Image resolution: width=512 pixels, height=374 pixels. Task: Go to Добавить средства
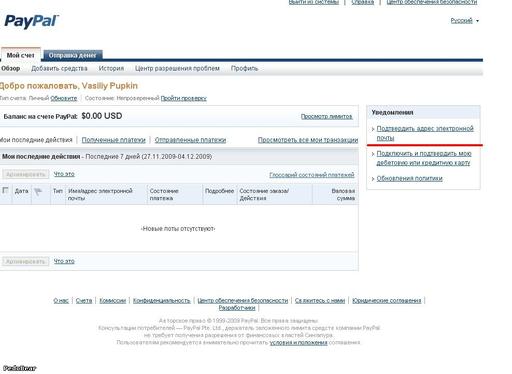pos(59,68)
